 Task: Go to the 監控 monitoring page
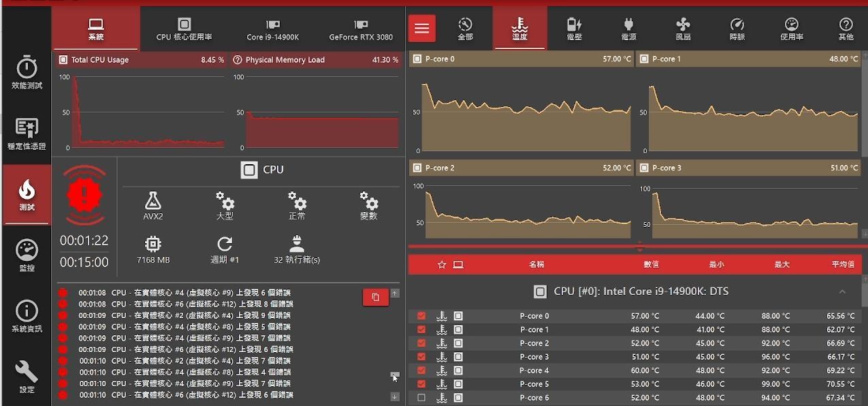[27, 255]
